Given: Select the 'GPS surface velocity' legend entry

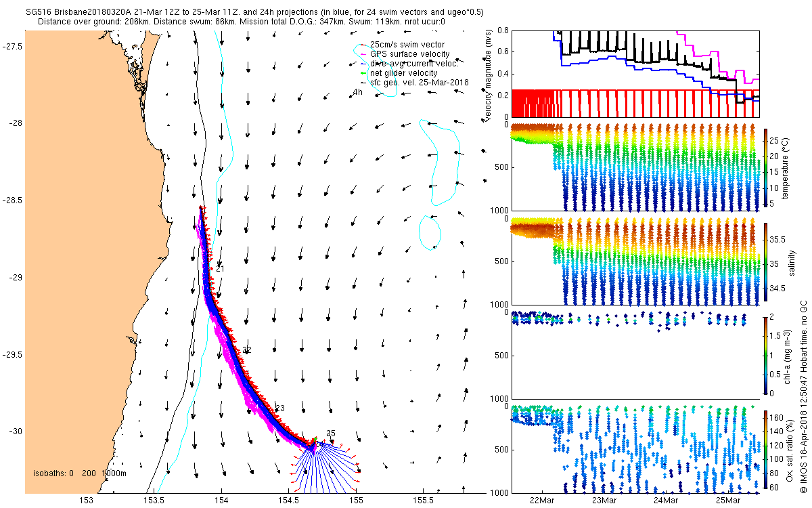Looking at the screenshot, I should click(x=409, y=54).
